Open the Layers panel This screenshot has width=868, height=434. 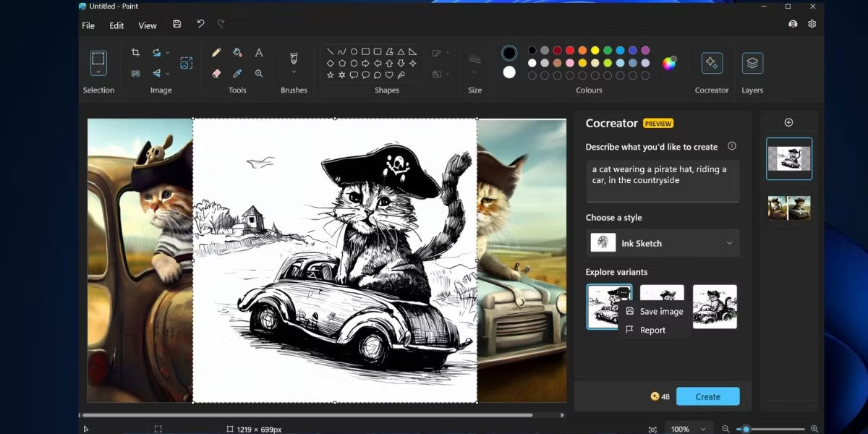click(752, 64)
